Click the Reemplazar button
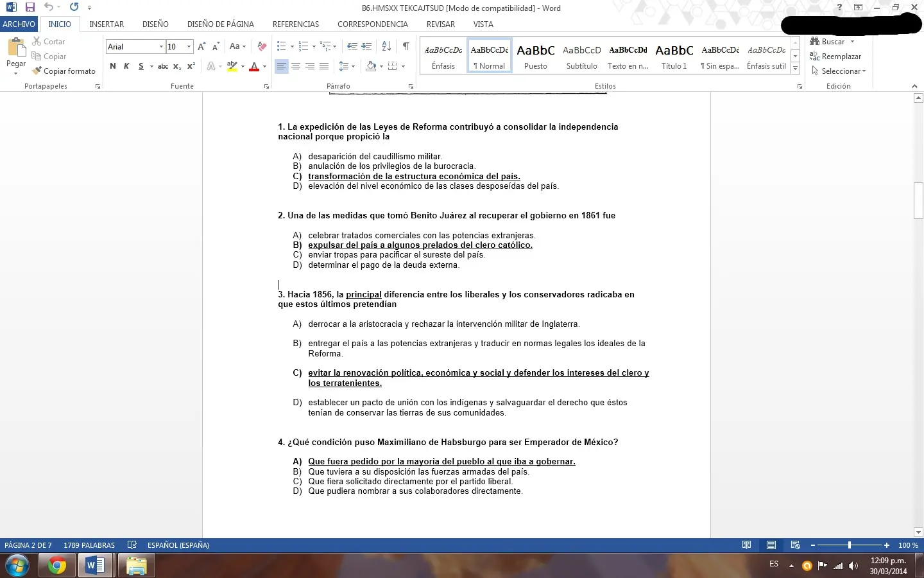The height and width of the screenshot is (578, 924). click(x=835, y=57)
